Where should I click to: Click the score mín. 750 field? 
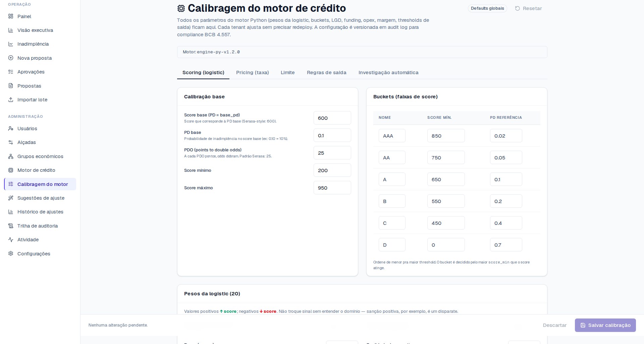(446, 158)
